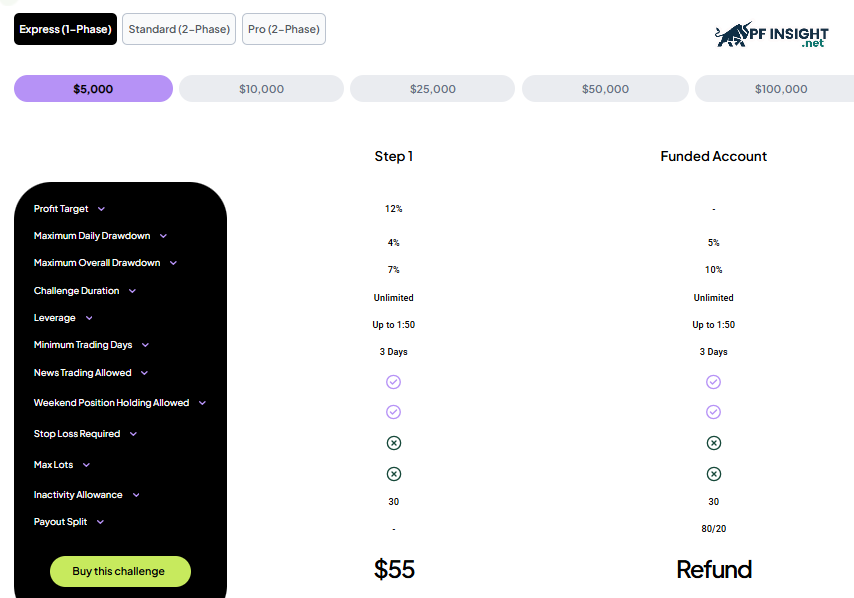Click the Funded Account Max Lots cross icon

pos(713,474)
